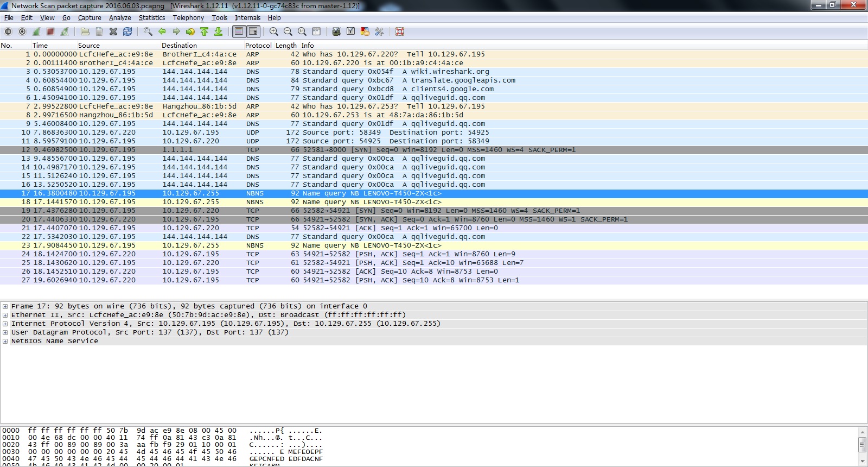Reload this capture file
Screen dimensions: 868x467
click(x=127, y=31)
